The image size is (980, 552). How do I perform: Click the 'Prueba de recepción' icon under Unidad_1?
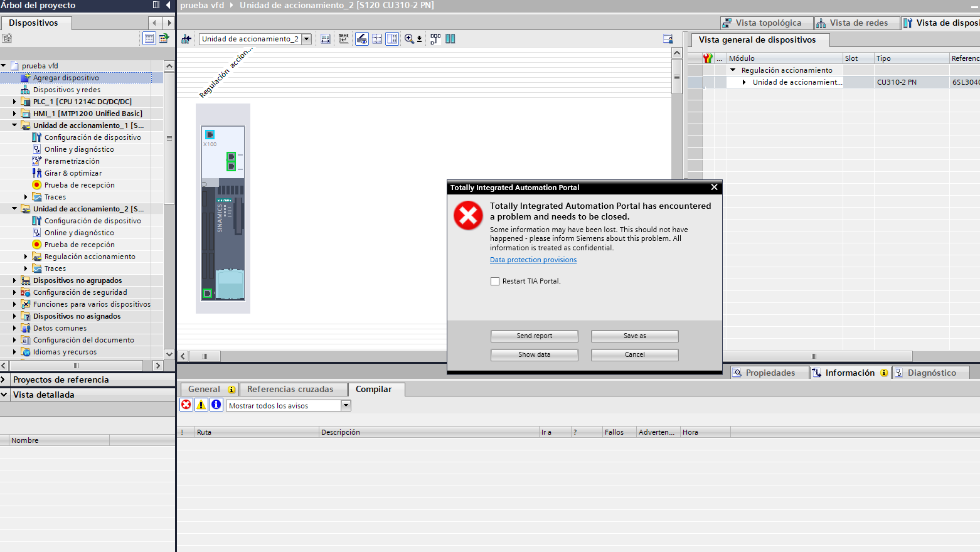point(37,185)
